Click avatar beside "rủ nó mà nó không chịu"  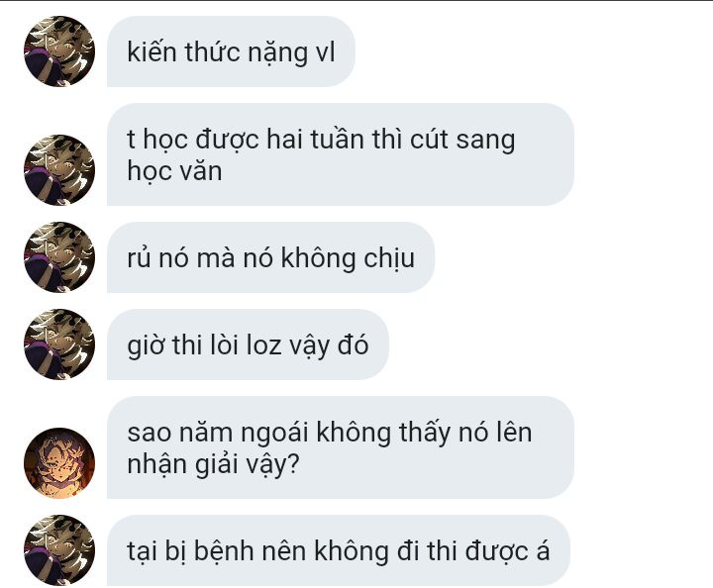coord(59,257)
